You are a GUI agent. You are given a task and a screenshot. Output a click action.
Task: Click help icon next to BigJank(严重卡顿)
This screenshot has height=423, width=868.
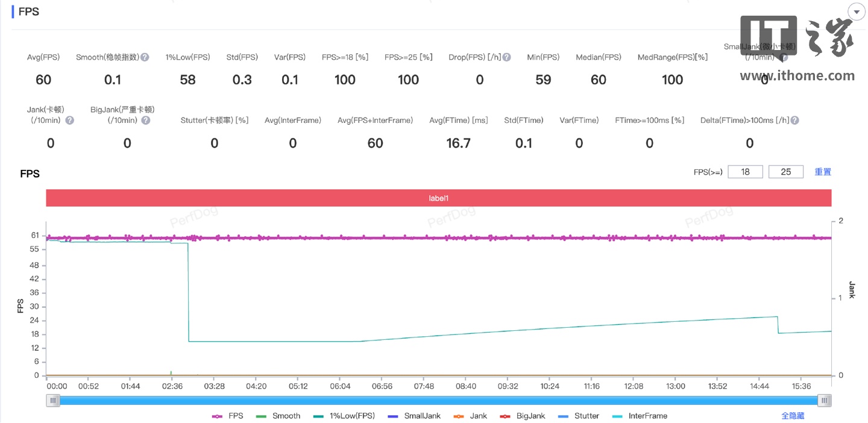click(145, 121)
